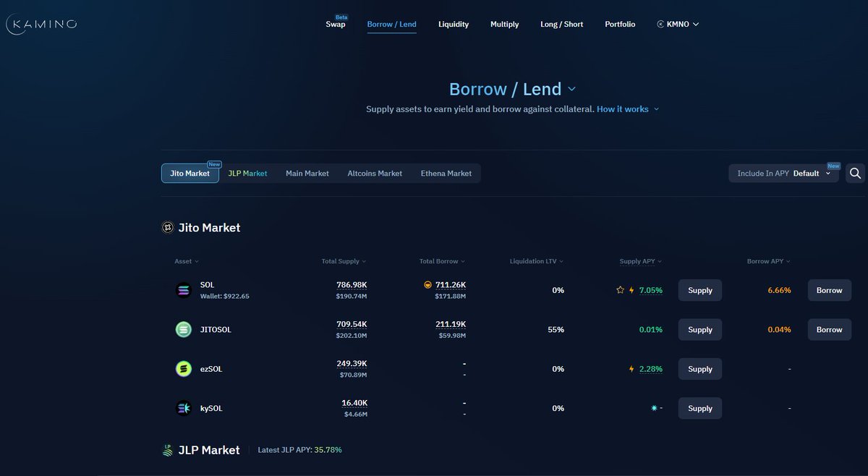Image resolution: width=868 pixels, height=476 pixels.
Task: Click Supply button for SOL
Action: (700, 290)
